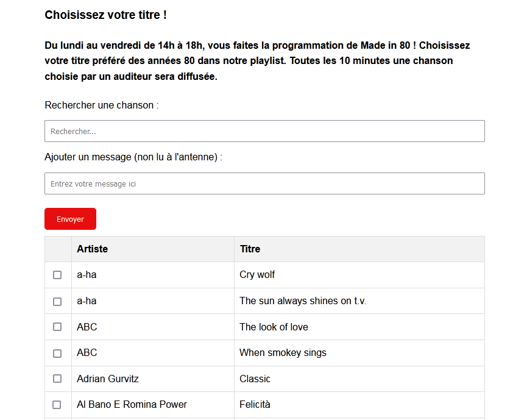
Task: Click the Ajouter un message label
Action: (133, 157)
